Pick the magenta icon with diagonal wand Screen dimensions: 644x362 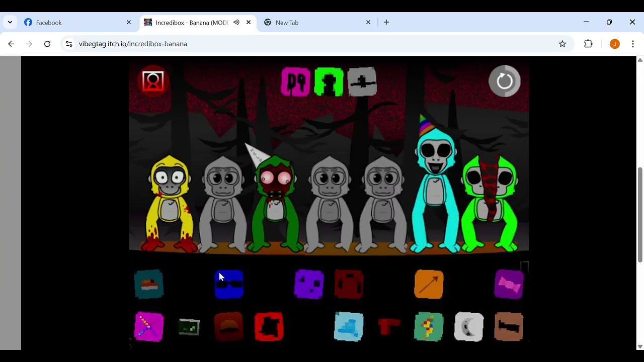click(149, 327)
